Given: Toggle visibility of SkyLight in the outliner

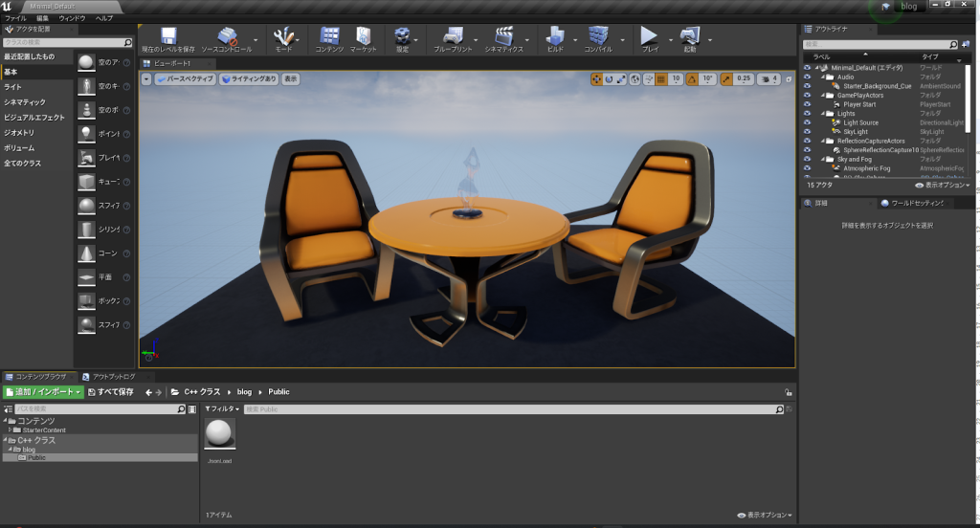Looking at the screenshot, I should (808, 132).
